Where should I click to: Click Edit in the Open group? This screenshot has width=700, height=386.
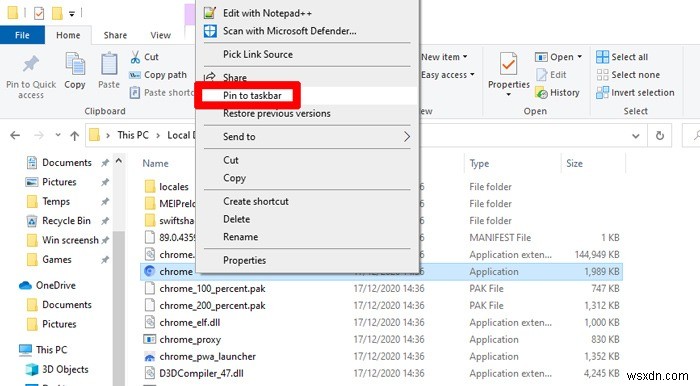pyautogui.click(x=552, y=75)
